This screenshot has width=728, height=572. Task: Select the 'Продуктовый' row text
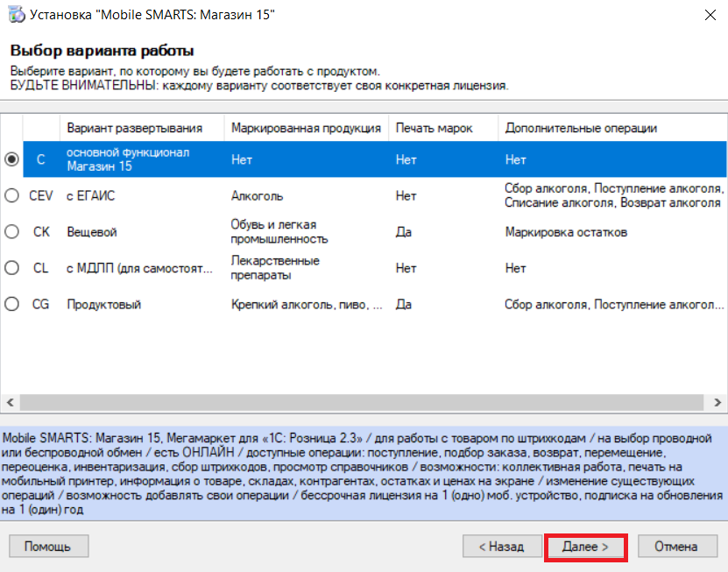pyautogui.click(x=104, y=305)
